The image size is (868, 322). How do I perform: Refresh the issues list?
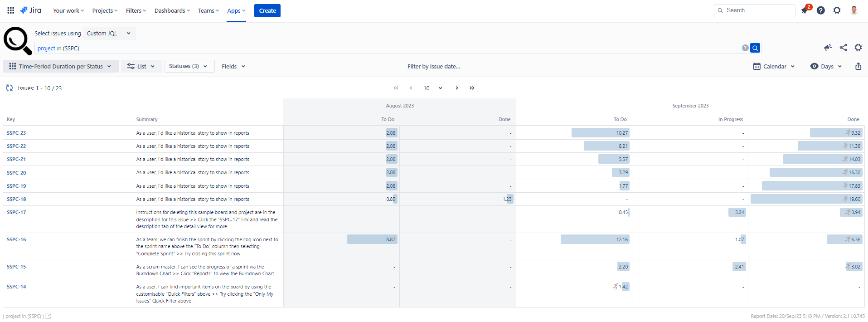coord(10,88)
